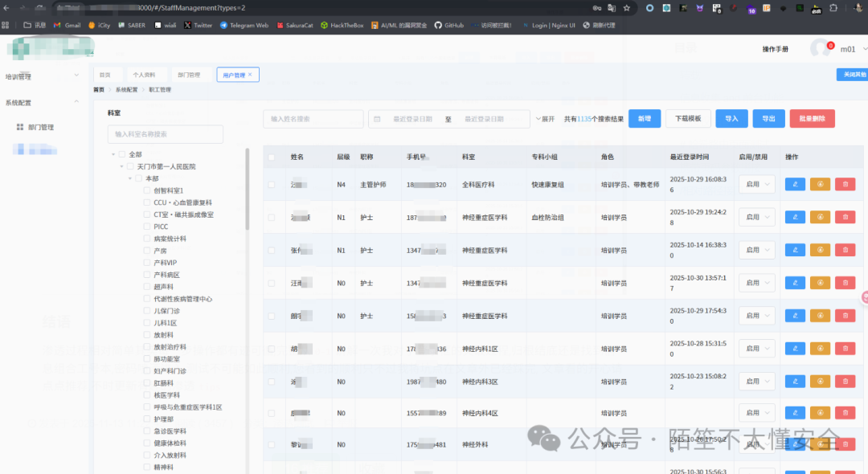The image size is (868, 474).
Task: Click the orange action icon for the 神经外科 row
Action: [820, 444]
